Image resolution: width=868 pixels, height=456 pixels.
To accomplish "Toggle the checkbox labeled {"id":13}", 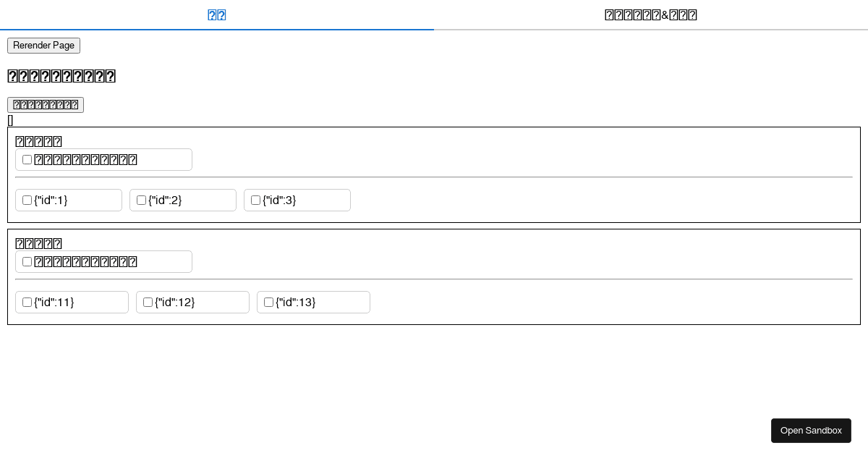I will [x=268, y=302].
